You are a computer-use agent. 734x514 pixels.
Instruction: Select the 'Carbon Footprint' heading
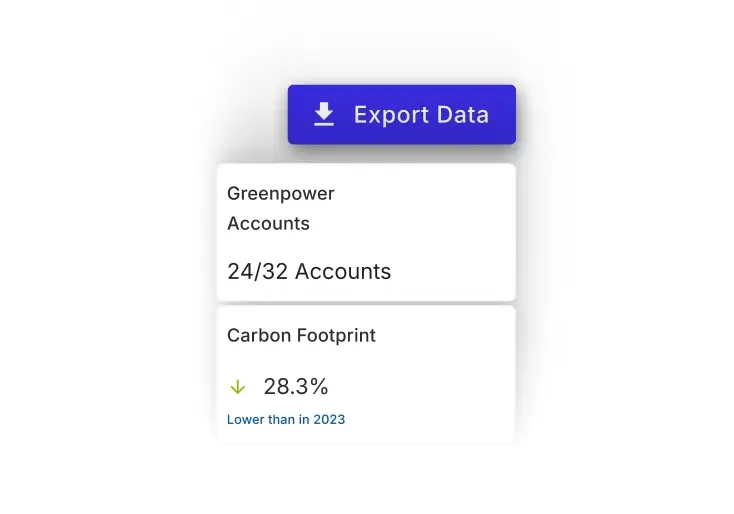(301, 336)
